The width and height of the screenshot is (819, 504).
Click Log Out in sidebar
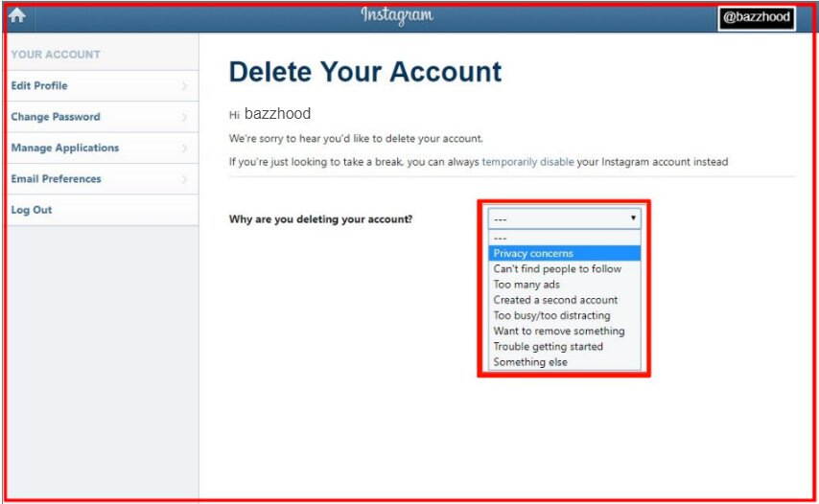click(103, 210)
